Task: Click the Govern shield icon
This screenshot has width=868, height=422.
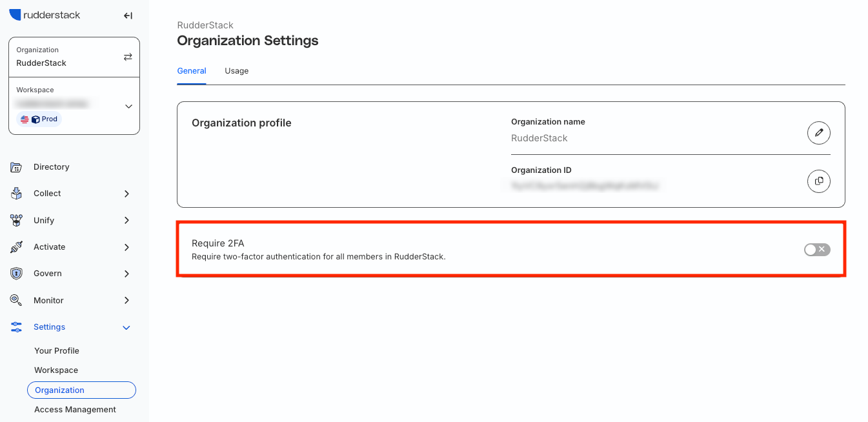Action: point(17,274)
